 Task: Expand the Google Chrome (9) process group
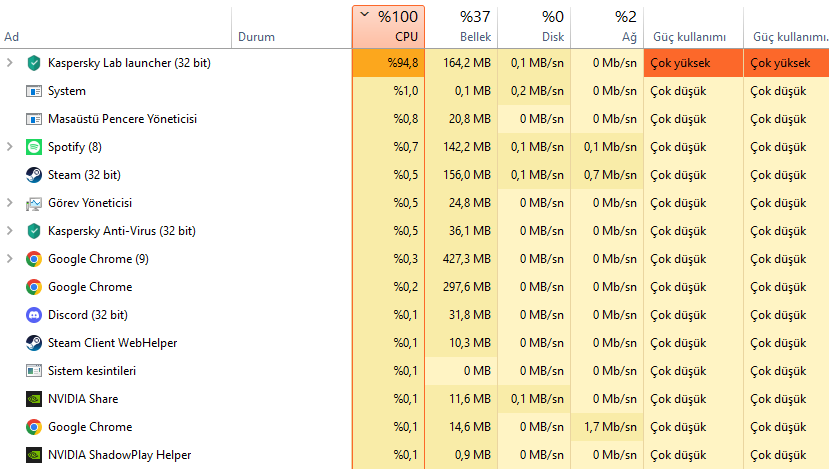pos(10,259)
